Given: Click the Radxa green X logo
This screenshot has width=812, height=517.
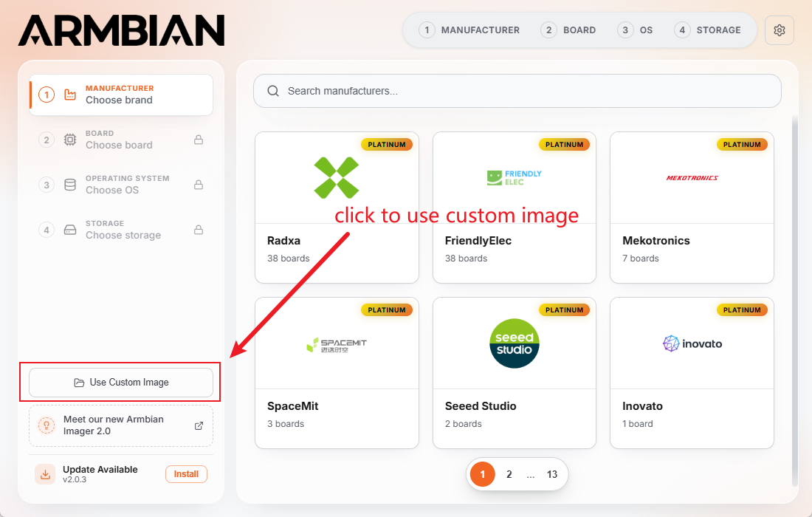Looking at the screenshot, I should [x=337, y=178].
